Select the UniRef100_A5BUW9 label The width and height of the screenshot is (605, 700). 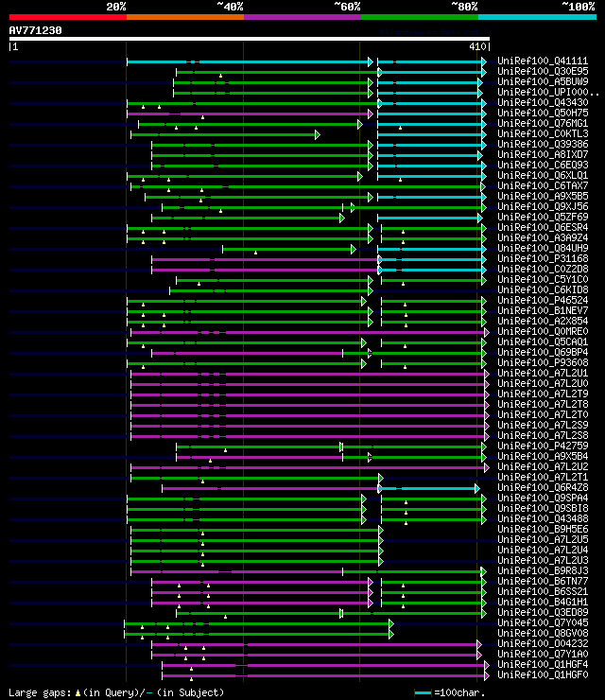[543, 81]
